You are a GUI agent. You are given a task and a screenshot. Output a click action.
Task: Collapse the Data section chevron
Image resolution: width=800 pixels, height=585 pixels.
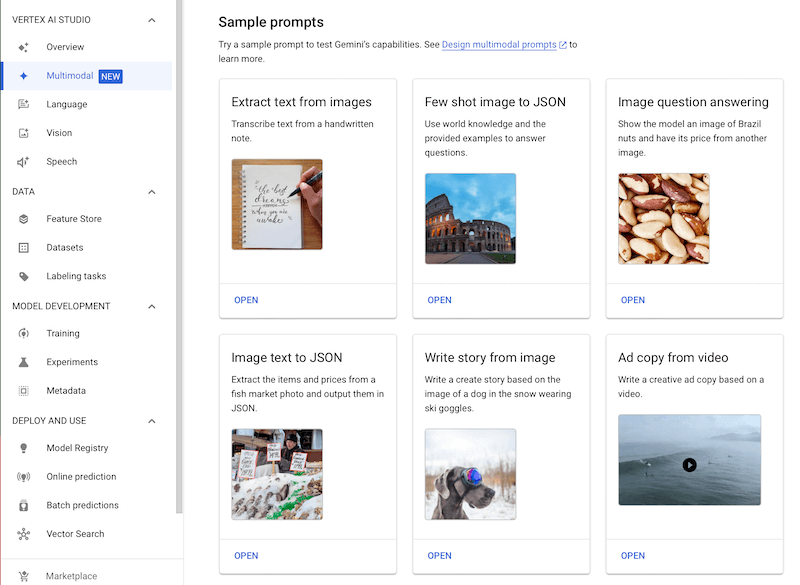(x=152, y=192)
